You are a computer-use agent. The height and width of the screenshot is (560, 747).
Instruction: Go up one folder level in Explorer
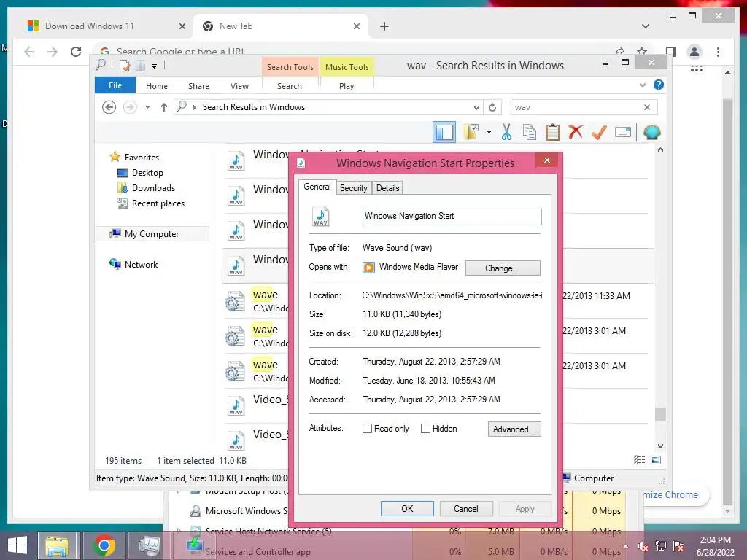164,107
